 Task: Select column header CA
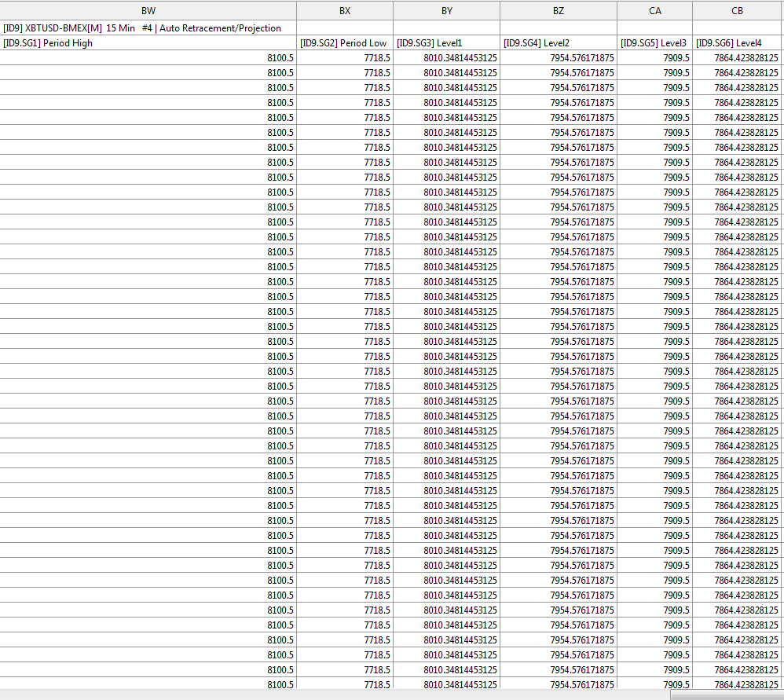(654, 10)
